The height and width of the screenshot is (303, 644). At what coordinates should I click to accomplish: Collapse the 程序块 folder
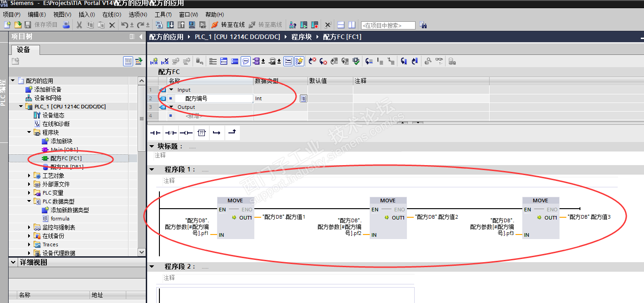pyautogui.click(x=29, y=132)
